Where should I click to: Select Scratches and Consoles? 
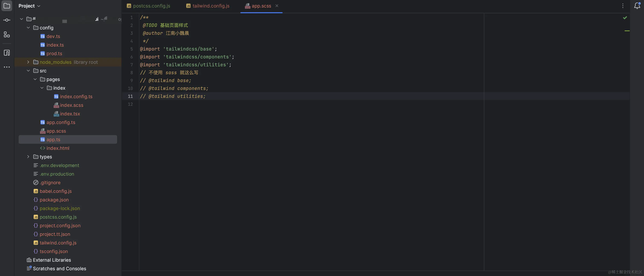tap(59, 269)
